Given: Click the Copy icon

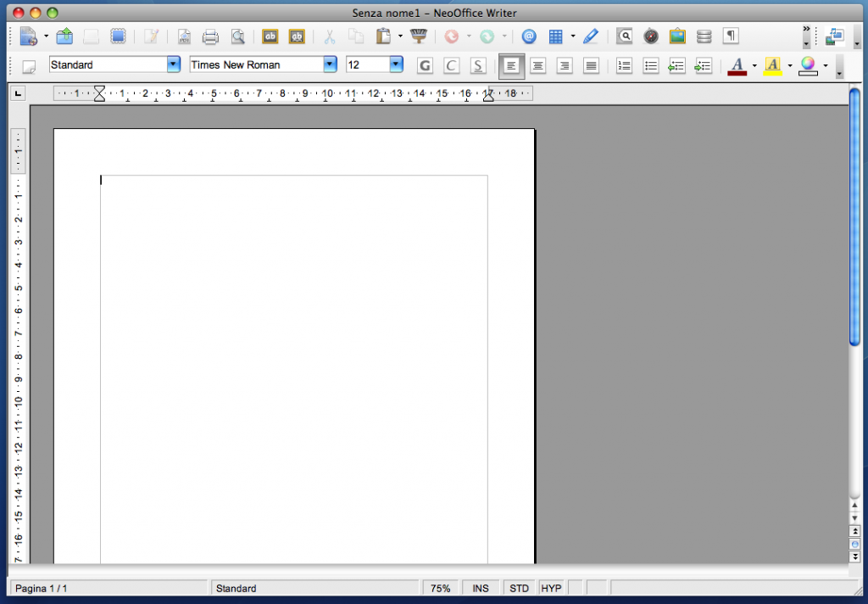Looking at the screenshot, I should pyautogui.click(x=356, y=36).
